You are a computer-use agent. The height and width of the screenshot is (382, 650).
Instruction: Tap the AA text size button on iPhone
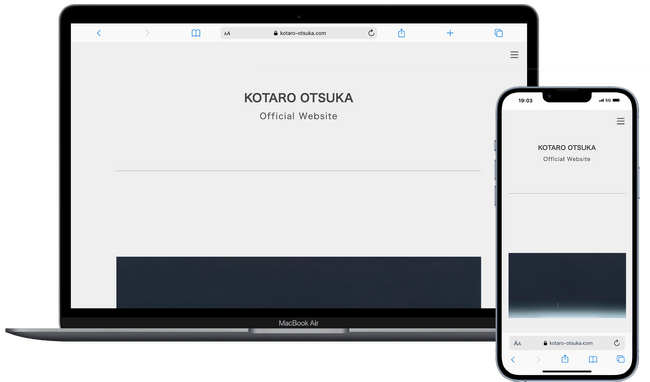[517, 343]
